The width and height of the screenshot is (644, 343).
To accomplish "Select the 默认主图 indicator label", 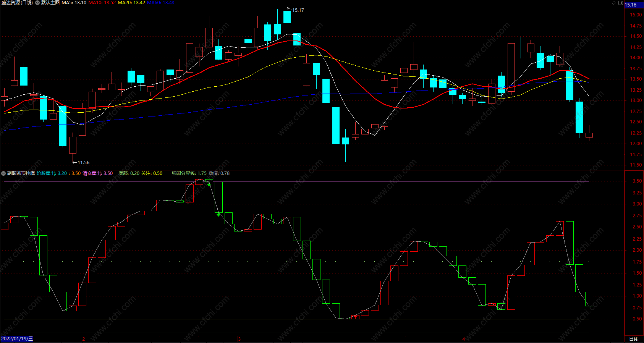I will pos(50,3).
